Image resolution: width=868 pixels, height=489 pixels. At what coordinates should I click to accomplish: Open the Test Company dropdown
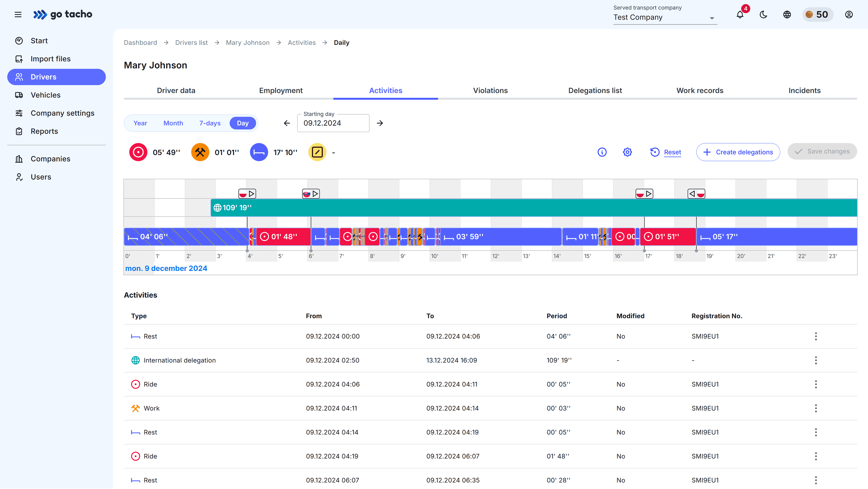pyautogui.click(x=665, y=17)
